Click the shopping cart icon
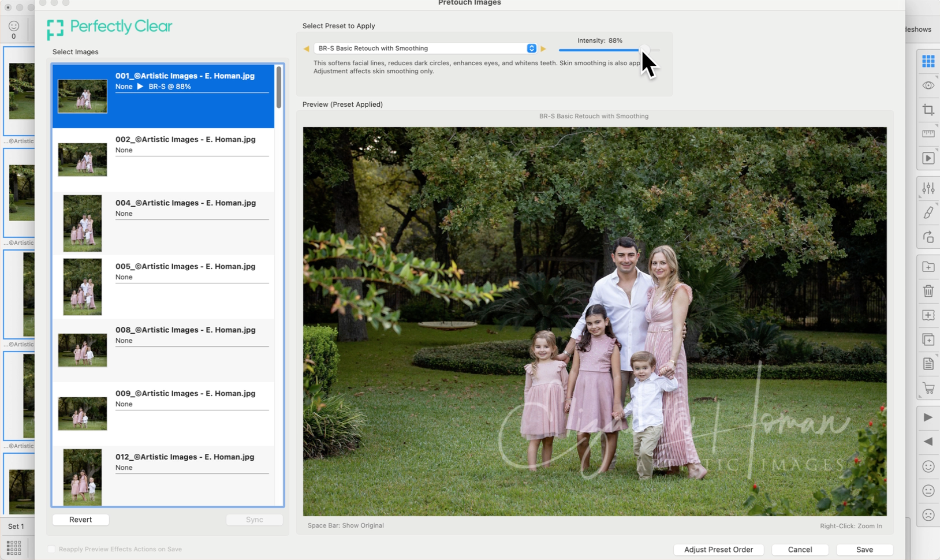 click(928, 388)
